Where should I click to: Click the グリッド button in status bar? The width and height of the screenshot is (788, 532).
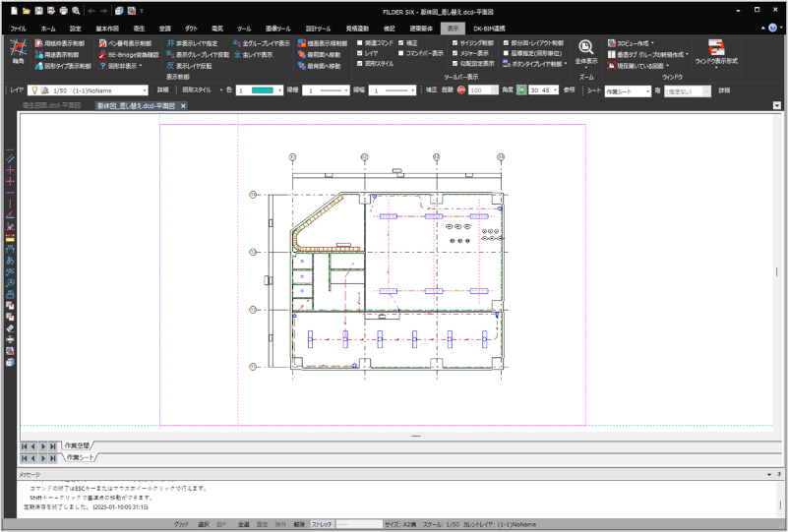coord(181,525)
